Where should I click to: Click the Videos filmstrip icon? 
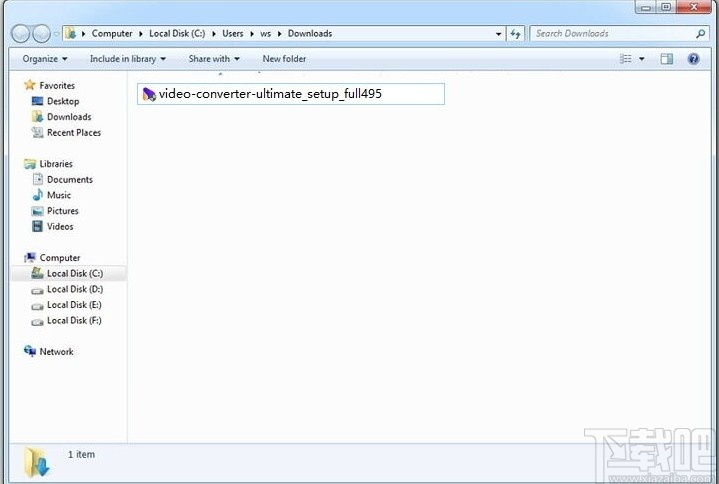(37, 226)
